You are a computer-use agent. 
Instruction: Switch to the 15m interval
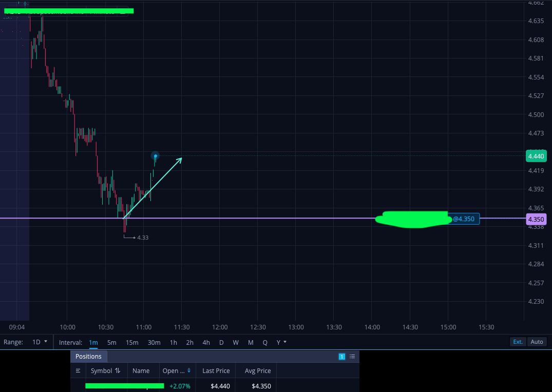point(132,342)
